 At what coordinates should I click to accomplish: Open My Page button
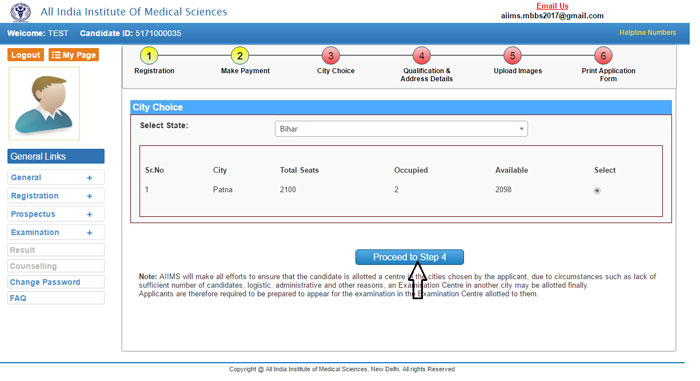click(74, 55)
